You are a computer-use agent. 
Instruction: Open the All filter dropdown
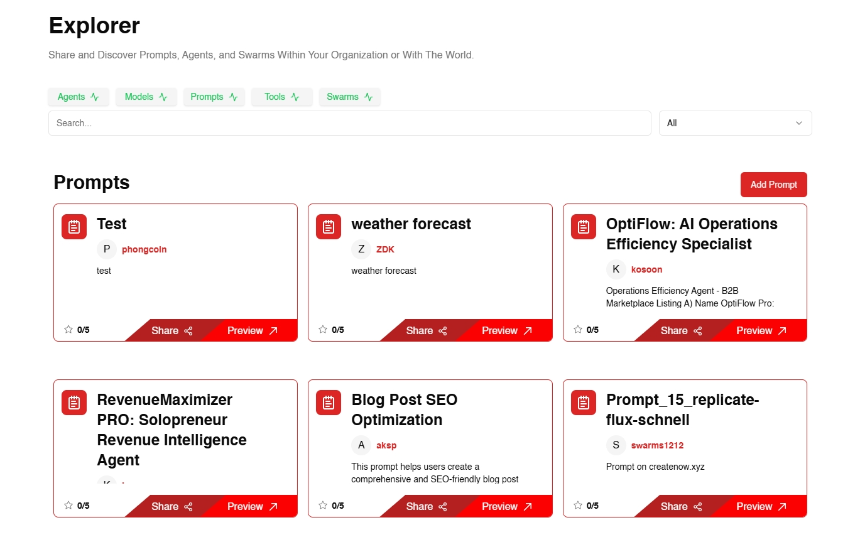point(735,123)
